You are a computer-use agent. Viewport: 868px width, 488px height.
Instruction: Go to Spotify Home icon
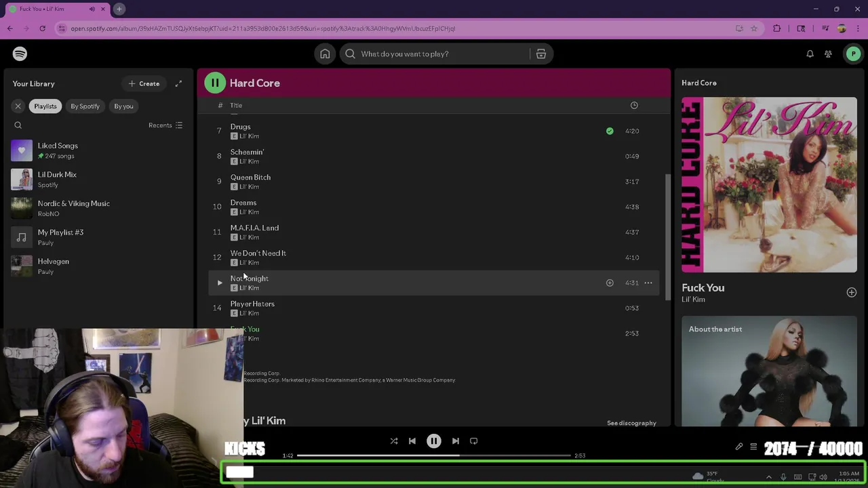click(325, 54)
